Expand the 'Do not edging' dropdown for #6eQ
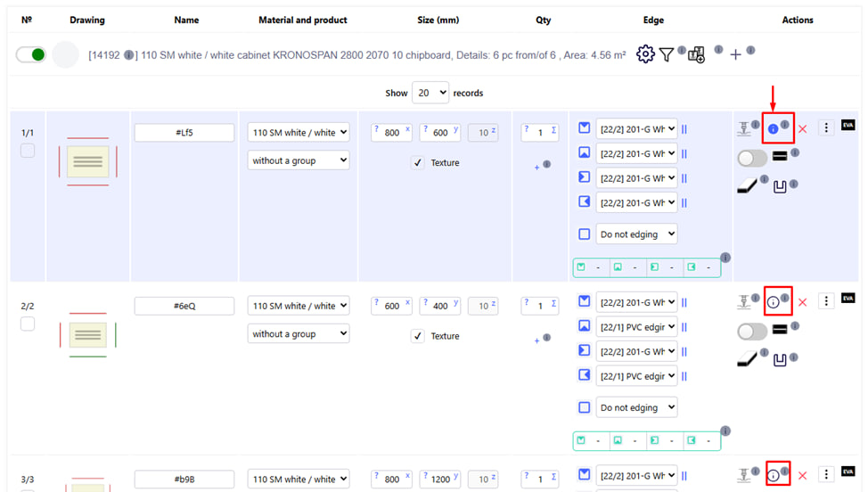Viewport: 868px width, 492px height. point(636,407)
